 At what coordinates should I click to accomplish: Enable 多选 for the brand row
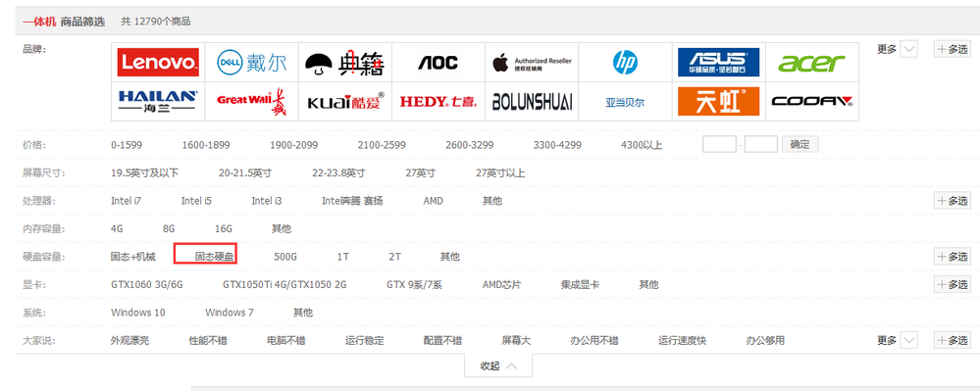(x=953, y=49)
